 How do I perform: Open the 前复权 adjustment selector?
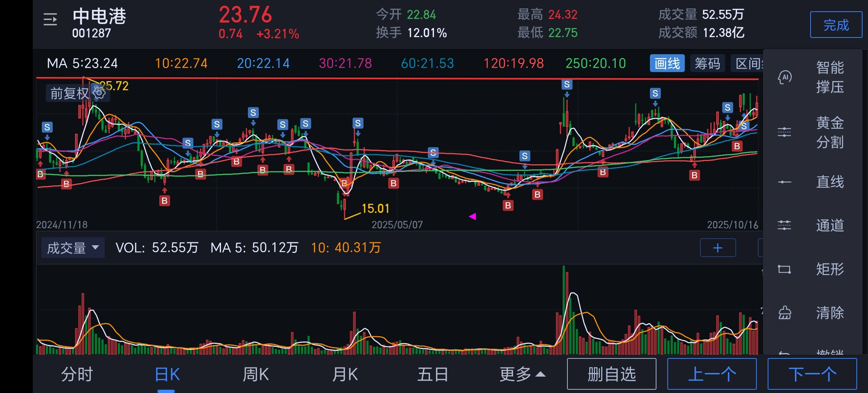pyautogui.click(x=69, y=93)
